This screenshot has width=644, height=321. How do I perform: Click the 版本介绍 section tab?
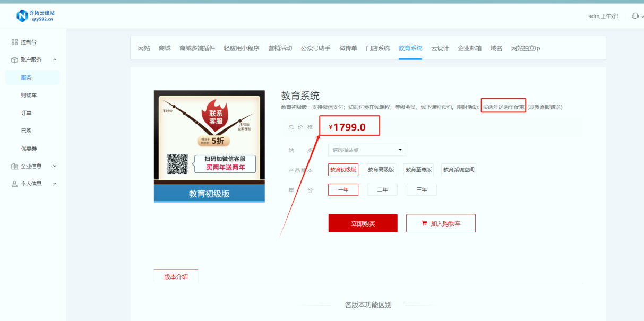click(176, 276)
